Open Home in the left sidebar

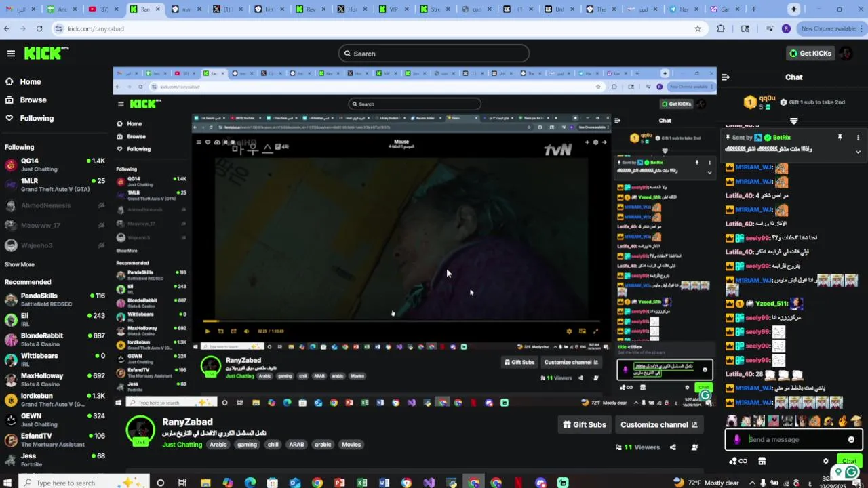click(x=23, y=81)
